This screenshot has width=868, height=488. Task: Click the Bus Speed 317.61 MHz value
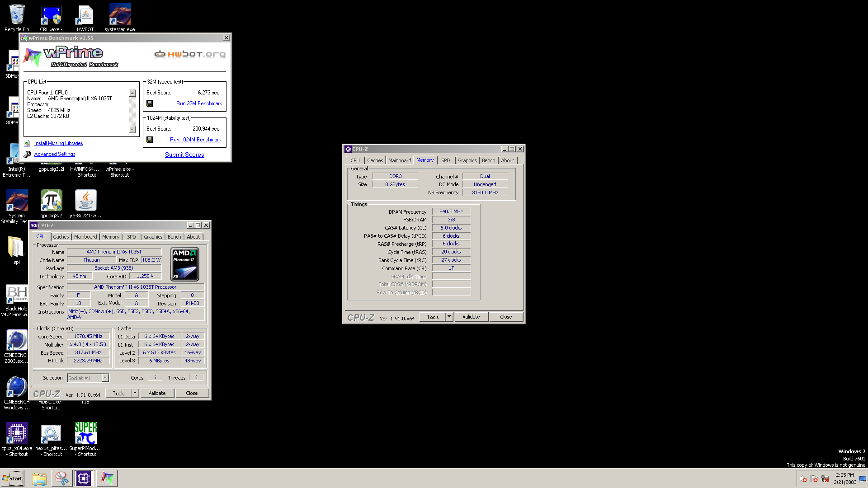coord(88,352)
